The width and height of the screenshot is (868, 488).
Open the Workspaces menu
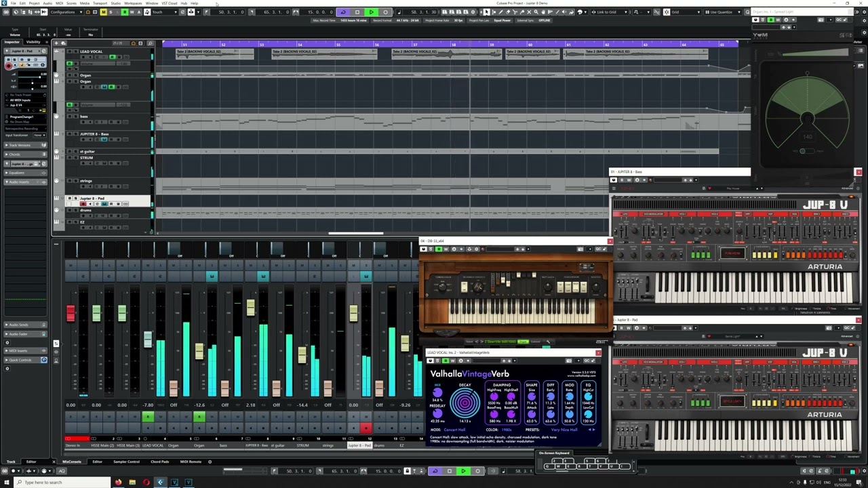point(133,3)
